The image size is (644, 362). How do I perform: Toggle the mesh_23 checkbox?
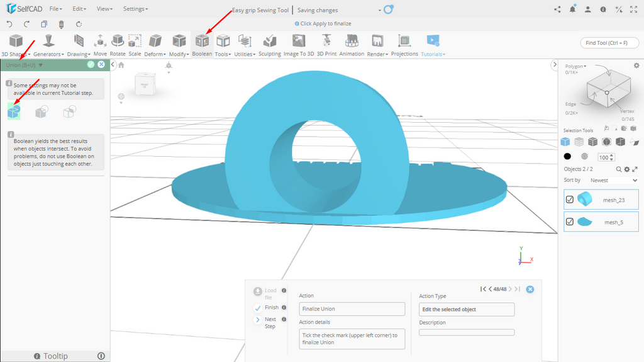click(x=570, y=200)
